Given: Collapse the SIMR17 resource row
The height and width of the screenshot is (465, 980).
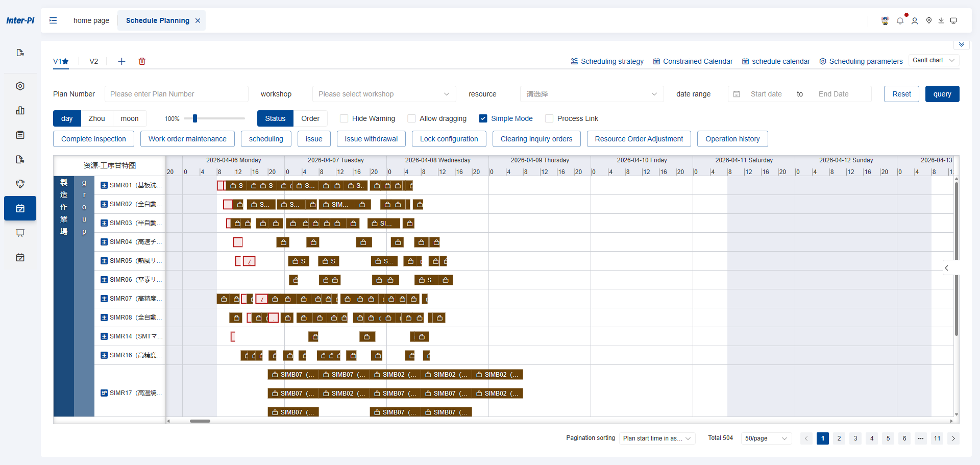Looking at the screenshot, I should coord(104,393).
